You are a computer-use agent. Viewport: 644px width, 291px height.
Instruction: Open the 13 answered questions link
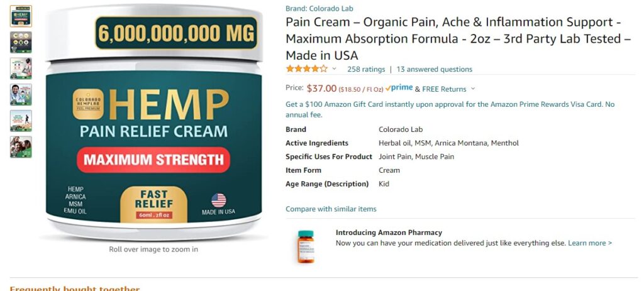pos(434,69)
